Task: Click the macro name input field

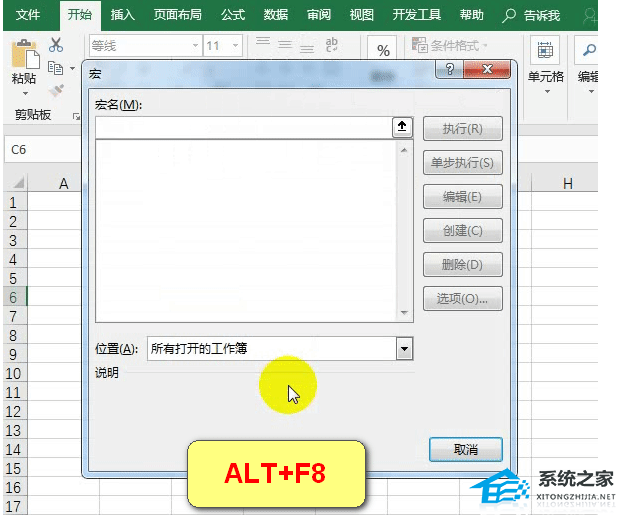Action: tap(243, 128)
